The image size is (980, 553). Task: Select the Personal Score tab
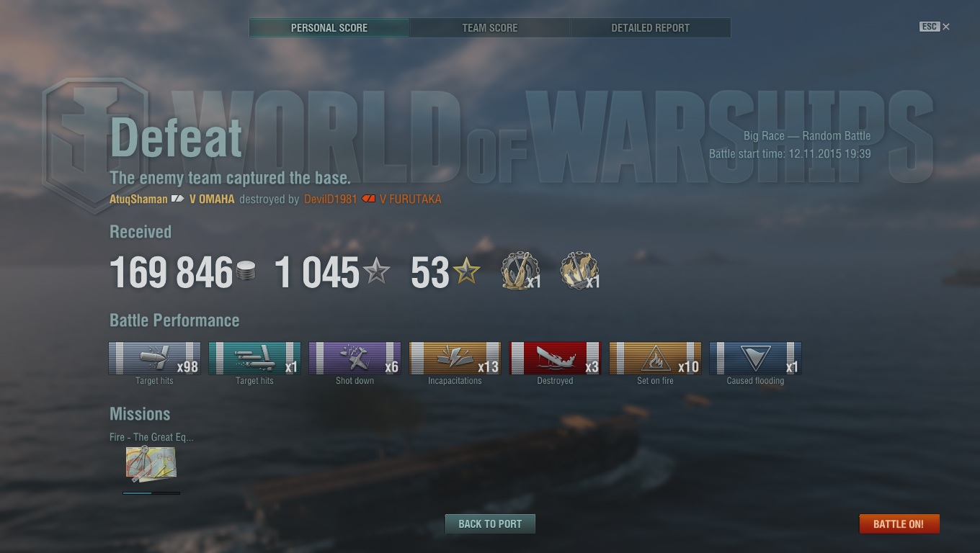point(329,28)
